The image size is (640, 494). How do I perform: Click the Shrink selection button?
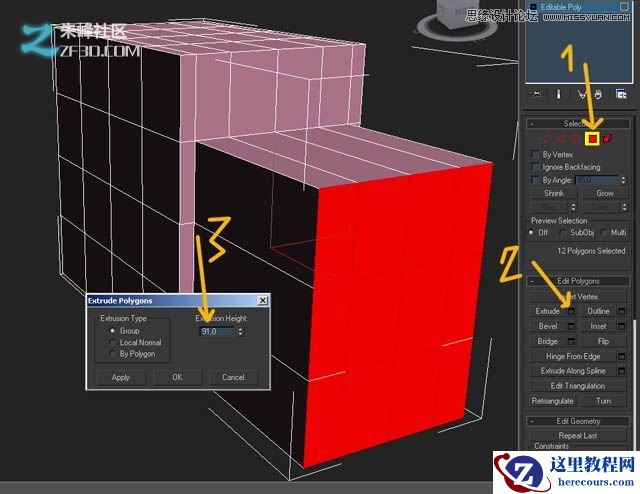[x=554, y=193]
